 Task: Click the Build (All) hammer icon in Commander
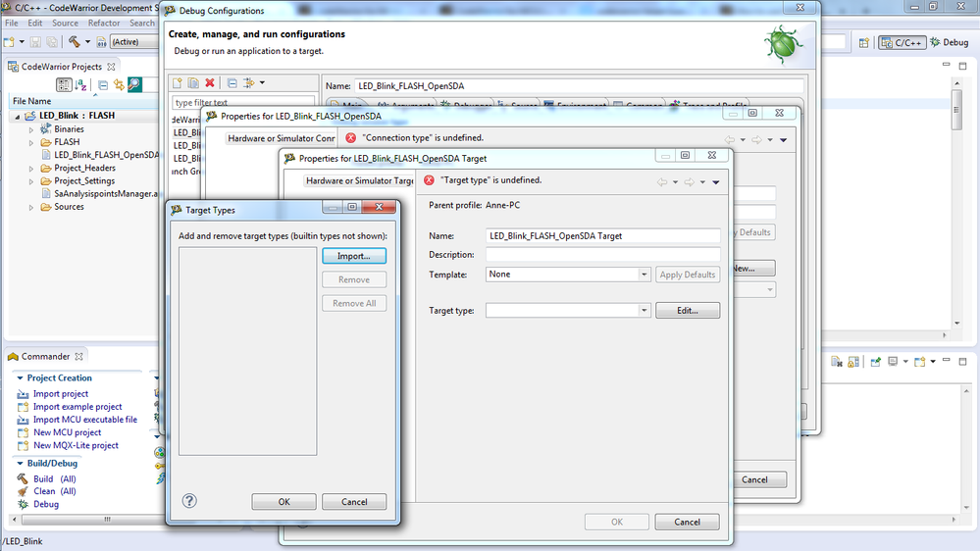point(23,478)
